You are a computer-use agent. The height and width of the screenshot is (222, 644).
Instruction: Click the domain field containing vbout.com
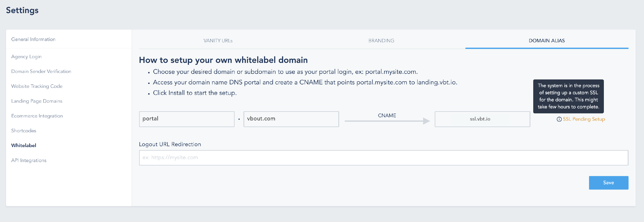click(291, 119)
